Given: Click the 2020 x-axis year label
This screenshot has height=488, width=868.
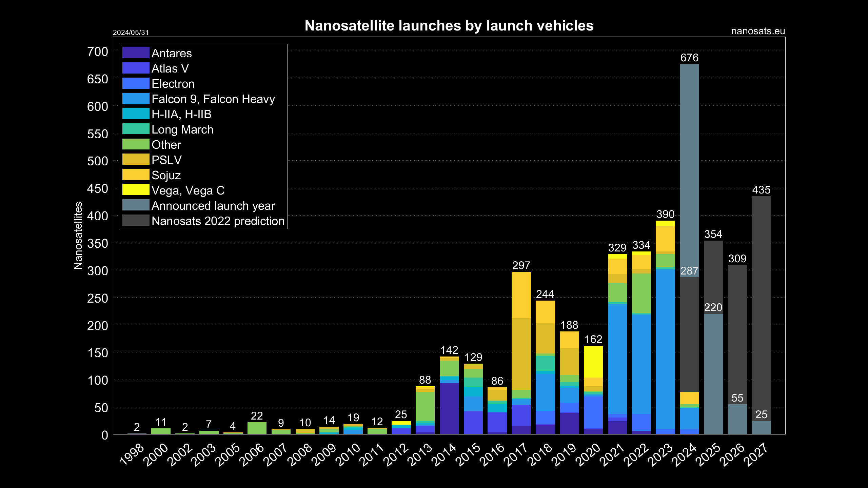Looking at the screenshot, I should click(x=589, y=455).
